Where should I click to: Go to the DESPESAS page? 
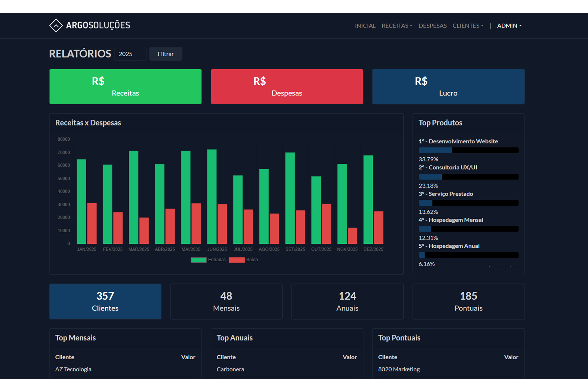432,26
